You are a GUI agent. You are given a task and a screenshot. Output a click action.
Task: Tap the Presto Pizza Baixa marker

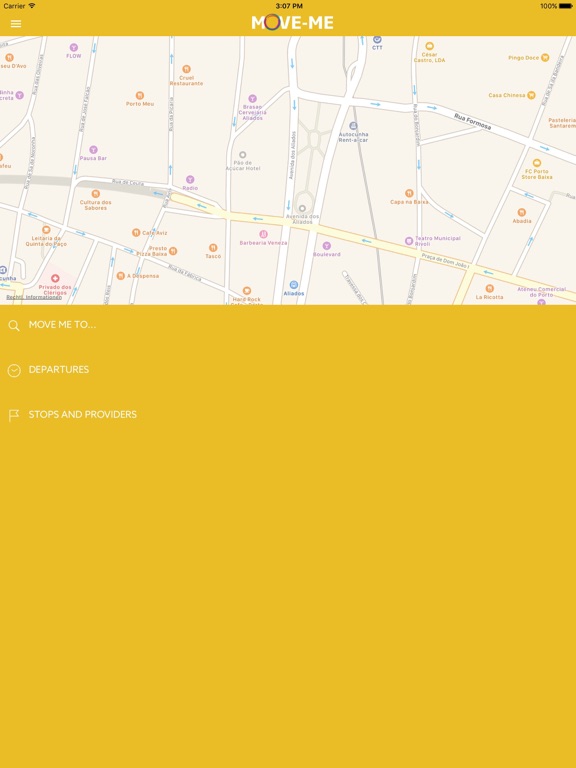point(173,251)
